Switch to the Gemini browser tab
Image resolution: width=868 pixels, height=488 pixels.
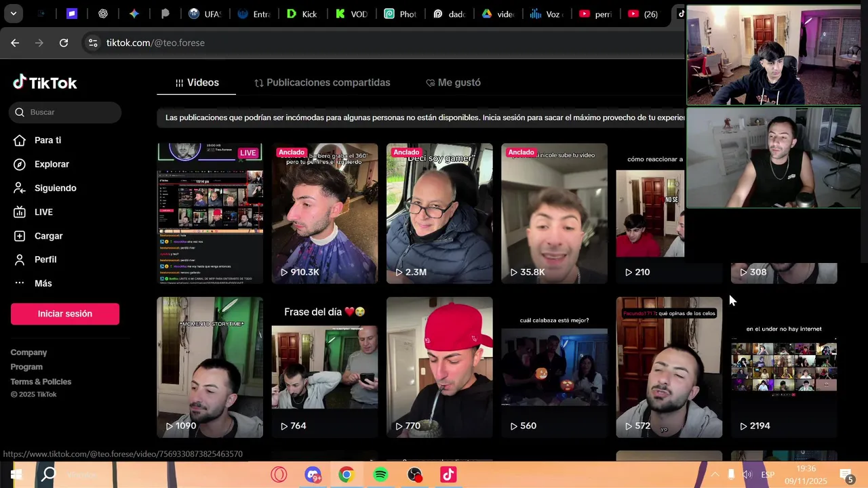coord(134,14)
